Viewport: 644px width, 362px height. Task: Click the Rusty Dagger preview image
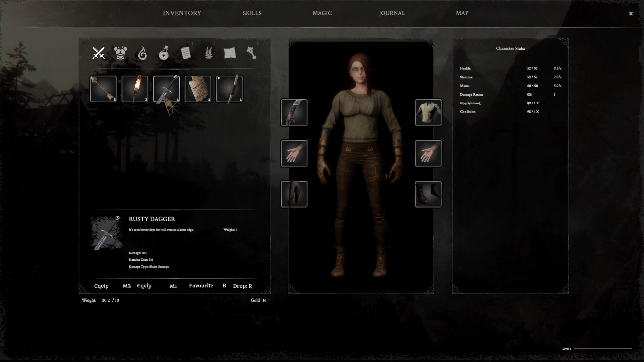pos(106,233)
